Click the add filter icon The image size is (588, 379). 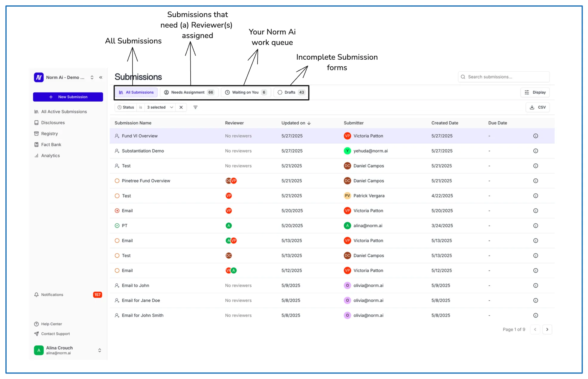pyautogui.click(x=195, y=107)
